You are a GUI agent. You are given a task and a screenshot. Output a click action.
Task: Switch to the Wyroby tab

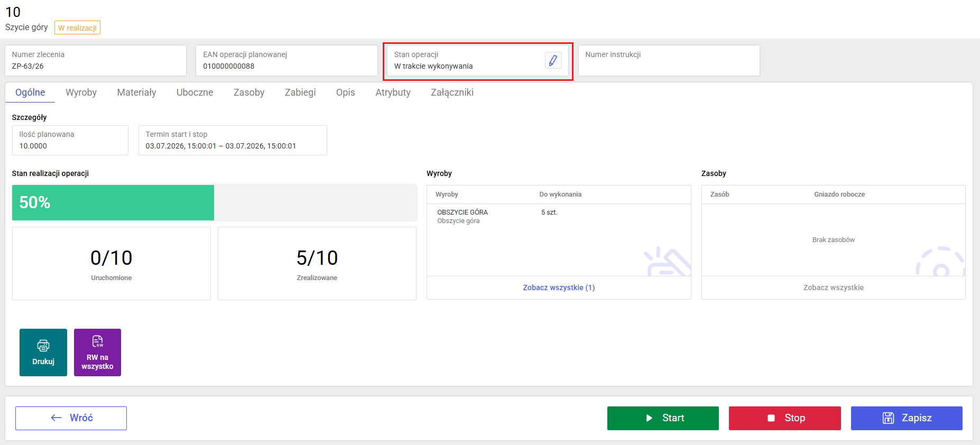pyautogui.click(x=81, y=92)
